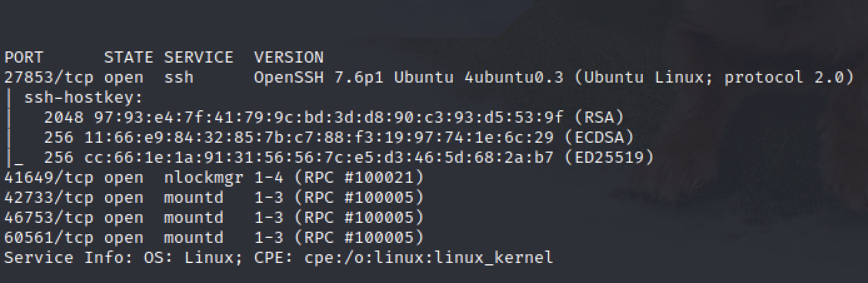Click the cpe:/o:linux:linux_kernel string

point(428,258)
